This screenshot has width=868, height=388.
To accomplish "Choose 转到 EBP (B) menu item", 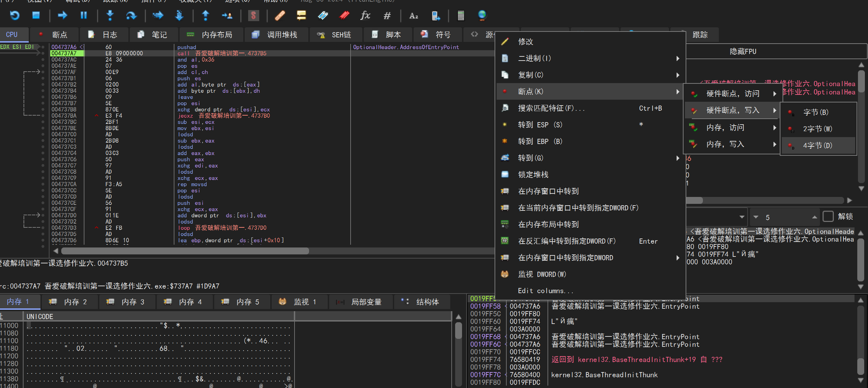I will tap(590, 141).
